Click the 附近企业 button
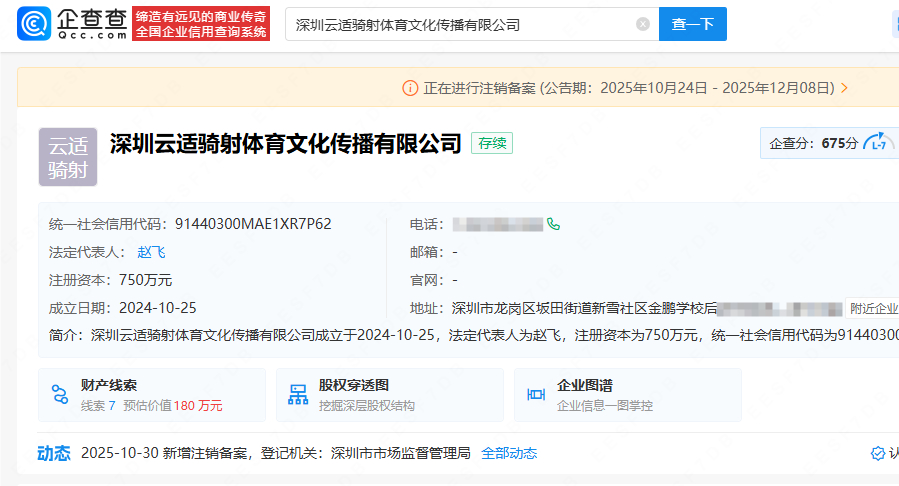899x486 pixels. tap(872, 308)
